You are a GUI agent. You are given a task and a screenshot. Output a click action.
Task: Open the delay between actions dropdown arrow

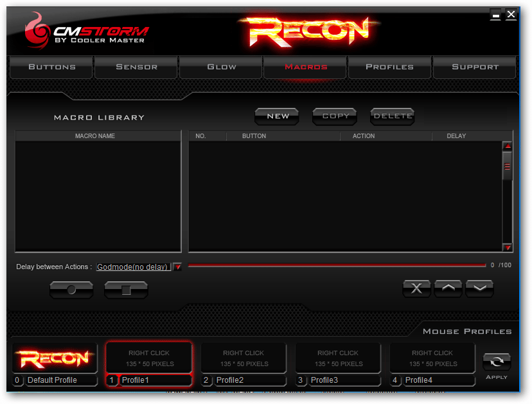tap(178, 267)
